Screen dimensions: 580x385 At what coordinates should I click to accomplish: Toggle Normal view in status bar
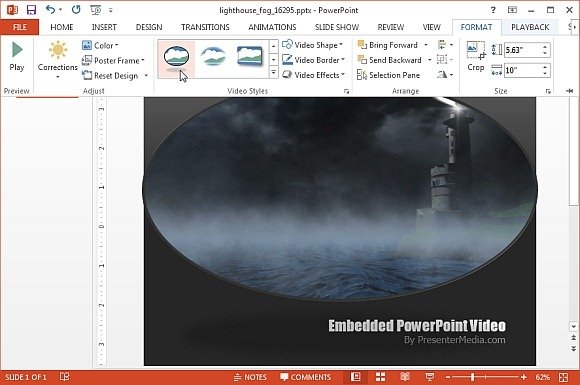(355, 377)
